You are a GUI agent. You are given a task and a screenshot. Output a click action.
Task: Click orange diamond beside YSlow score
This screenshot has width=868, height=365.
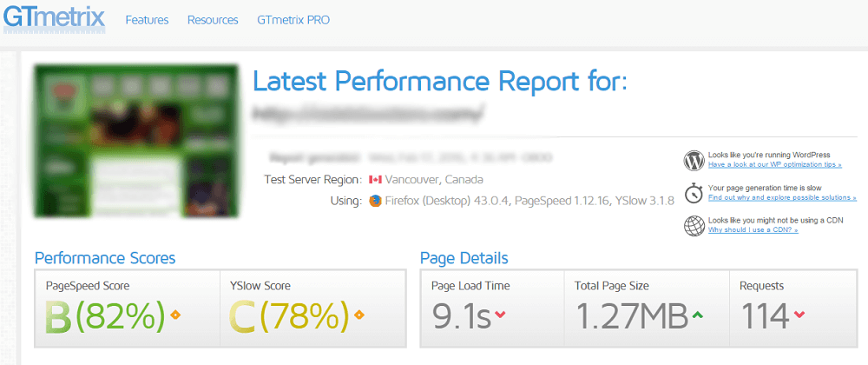(358, 315)
